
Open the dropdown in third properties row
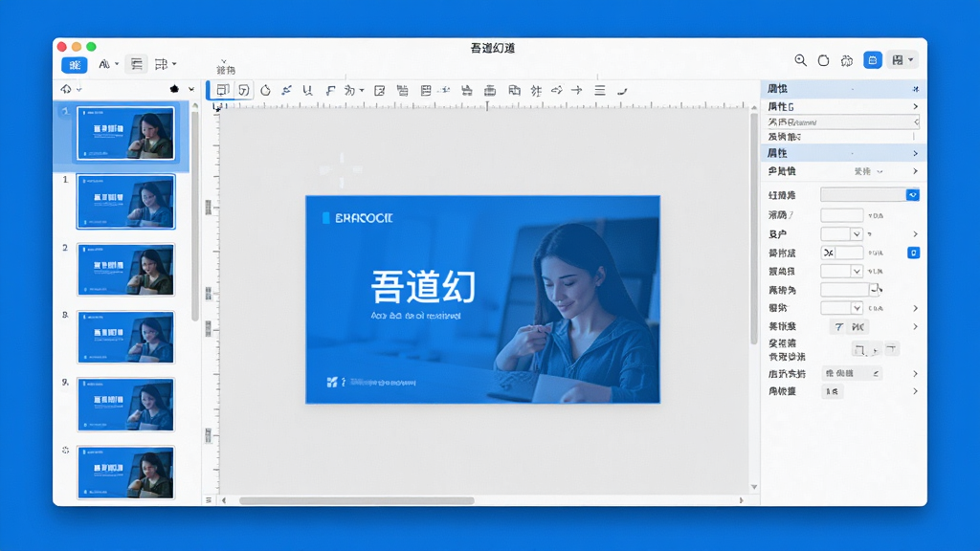click(x=857, y=234)
